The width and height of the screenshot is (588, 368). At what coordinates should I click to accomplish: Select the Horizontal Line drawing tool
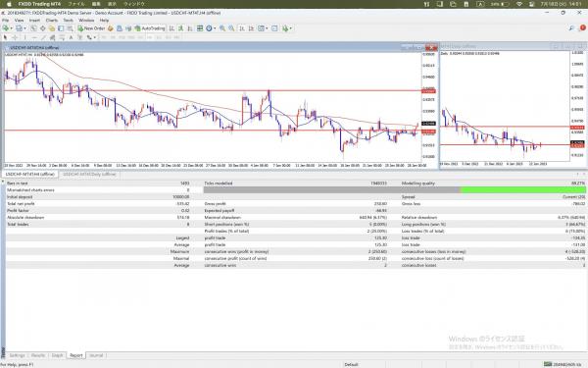pos(34,37)
